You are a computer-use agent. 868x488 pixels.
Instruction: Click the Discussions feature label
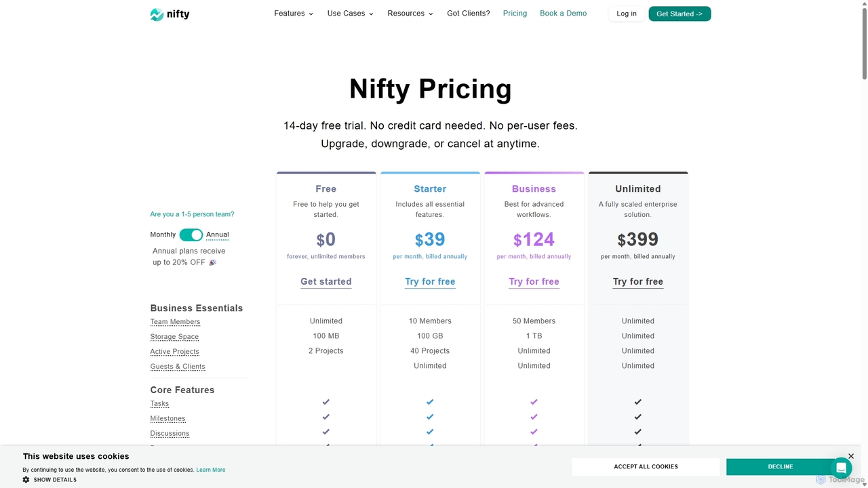(x=170, y=434)
